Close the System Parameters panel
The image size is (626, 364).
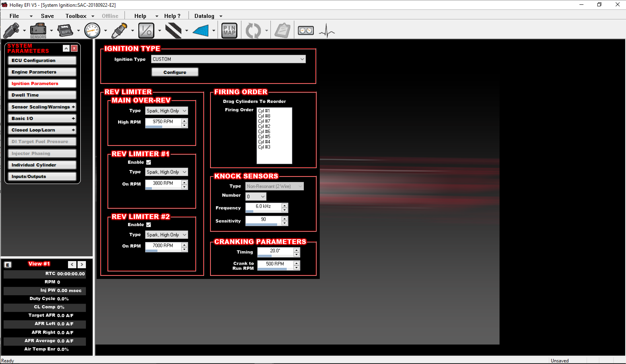[x=74, y=48]
